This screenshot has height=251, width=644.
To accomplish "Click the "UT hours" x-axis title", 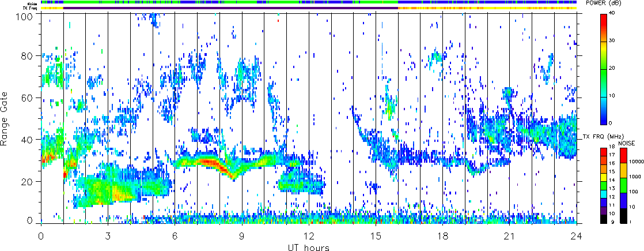I will (x=309, y=248).
